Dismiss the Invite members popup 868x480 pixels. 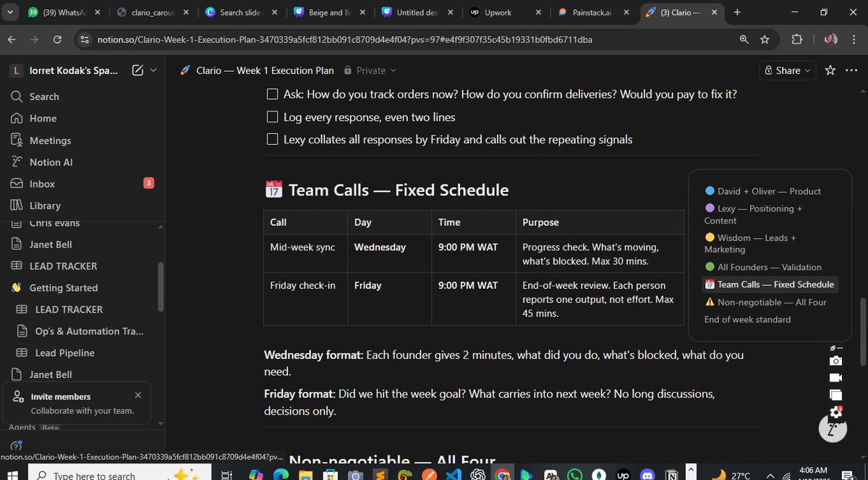(138, 395)
